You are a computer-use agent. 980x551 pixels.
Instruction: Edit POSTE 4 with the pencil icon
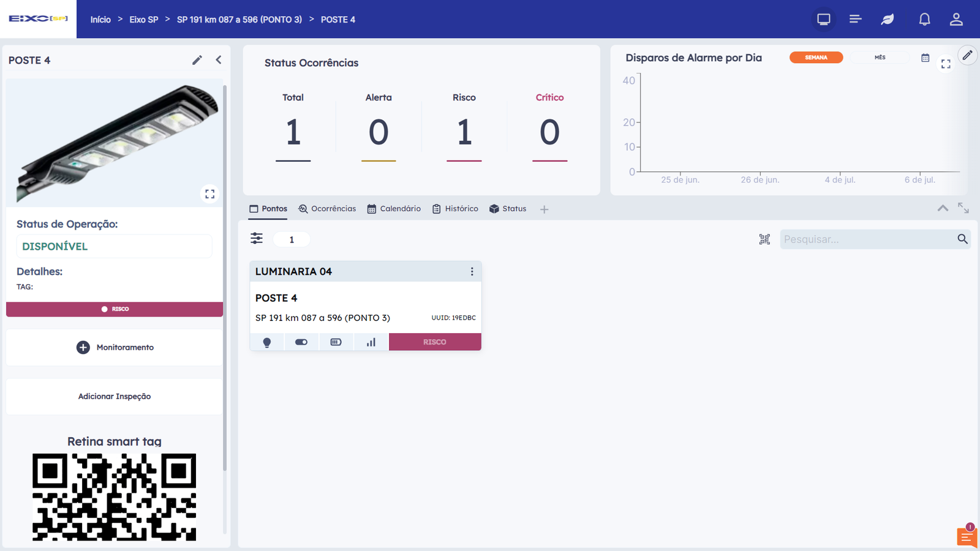pyautogui.click(x=197, y=60)
